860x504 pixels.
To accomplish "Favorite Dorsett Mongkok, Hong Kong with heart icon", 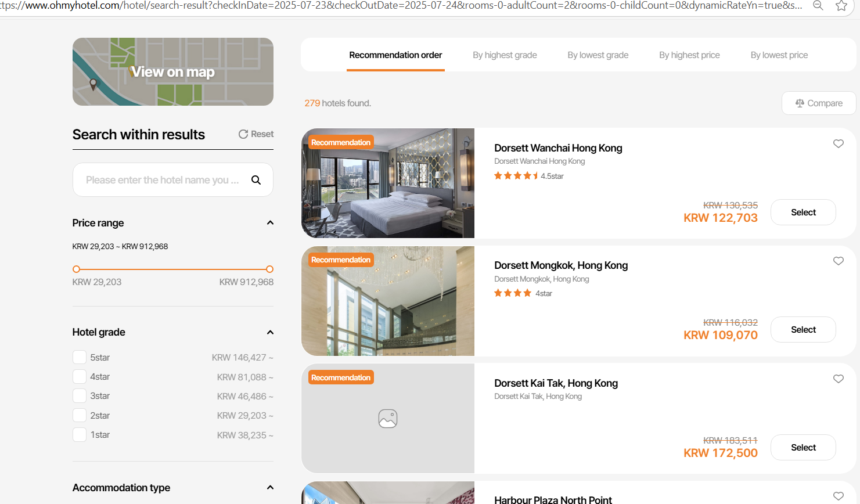I will pyautogui.click(x=839, y=261).
